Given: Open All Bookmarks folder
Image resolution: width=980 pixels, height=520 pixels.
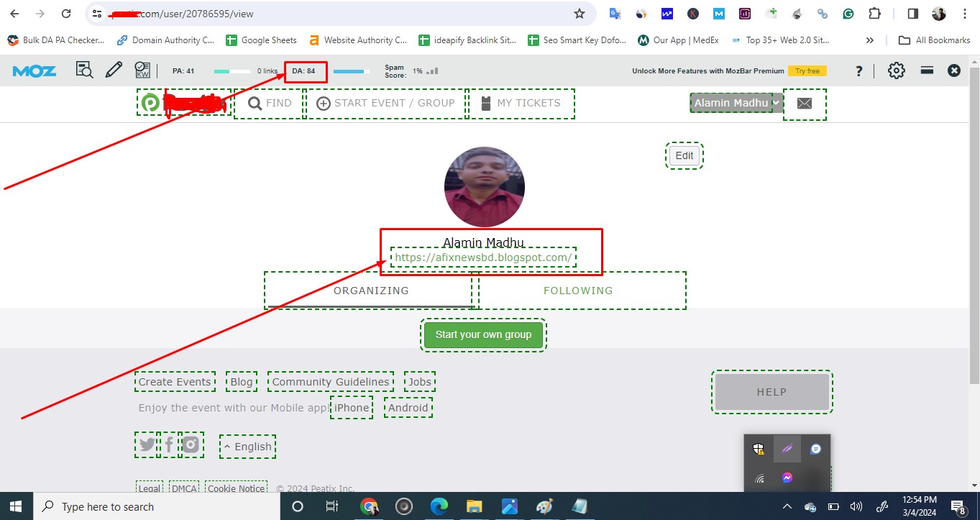Looking at the screenshot, I should click(x=935, y=40).
